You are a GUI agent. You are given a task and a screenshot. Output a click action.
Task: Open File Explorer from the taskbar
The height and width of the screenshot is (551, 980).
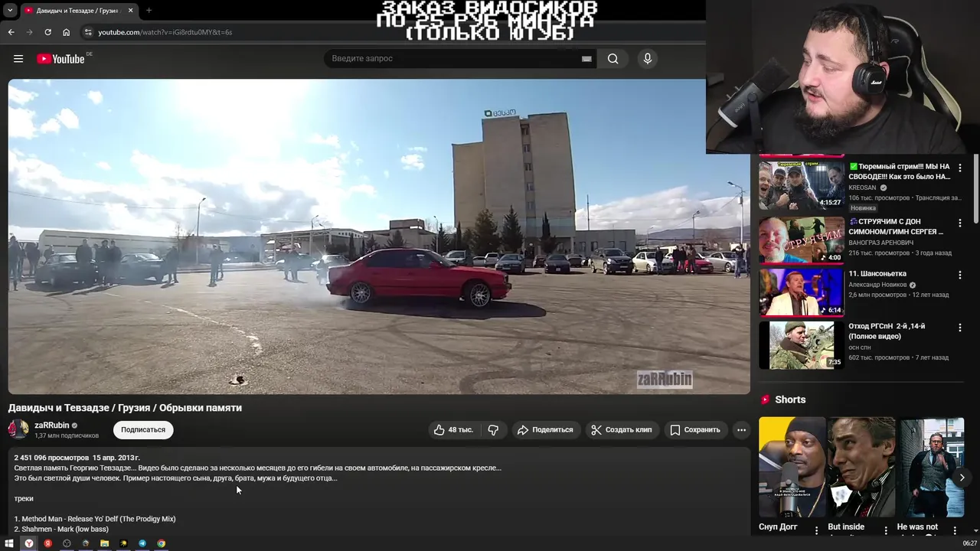coord(104,543)
